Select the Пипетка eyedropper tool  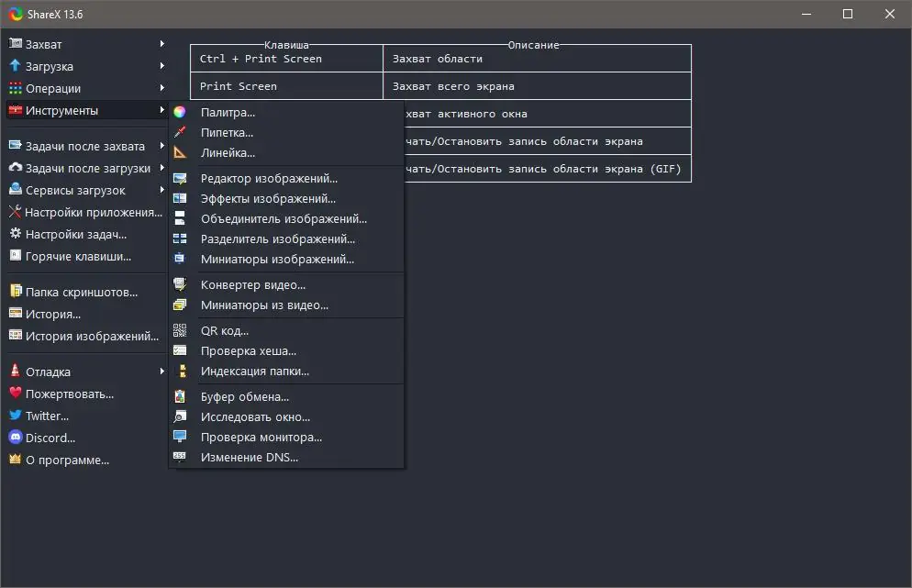[225, 132]
